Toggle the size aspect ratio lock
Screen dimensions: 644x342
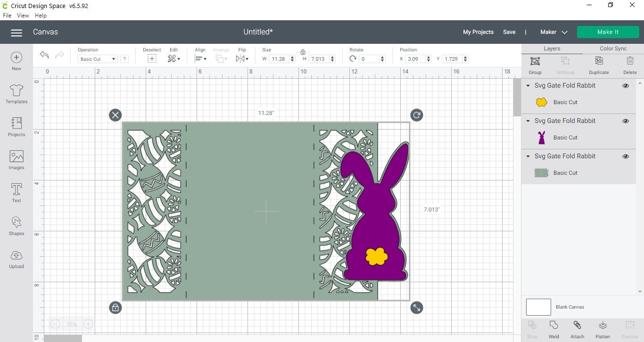[303, 52]
